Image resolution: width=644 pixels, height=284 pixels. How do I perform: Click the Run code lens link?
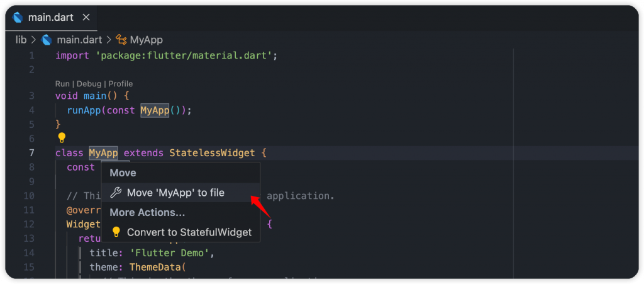point(62,84)
